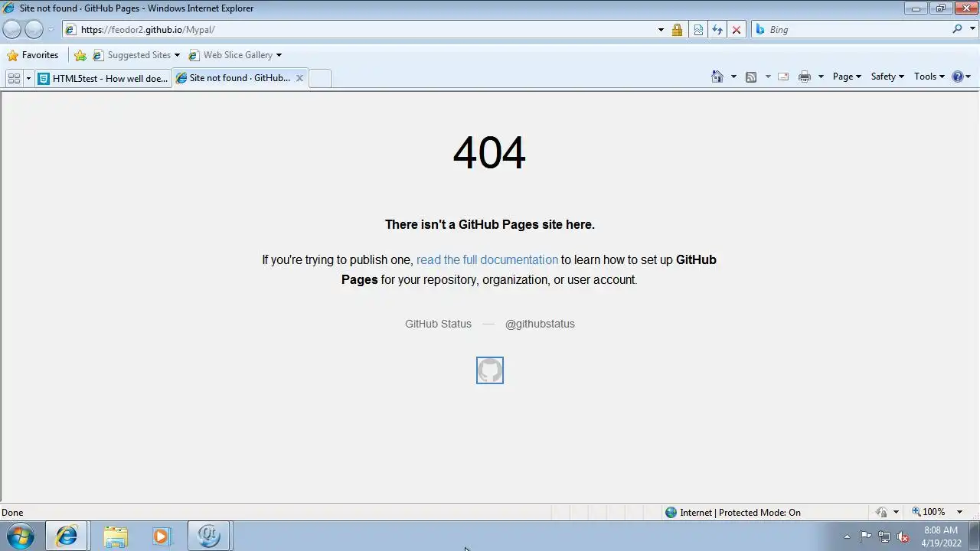The image size is (980, 551).
Task: Click the network connection tray icon
Action: tap(884, 536)
